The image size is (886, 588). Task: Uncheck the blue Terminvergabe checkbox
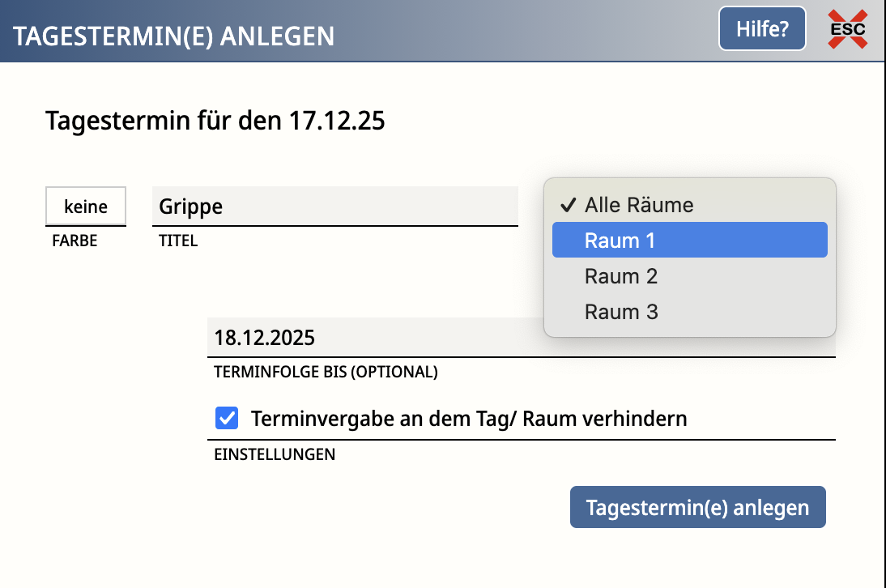(x=227, y=419)
